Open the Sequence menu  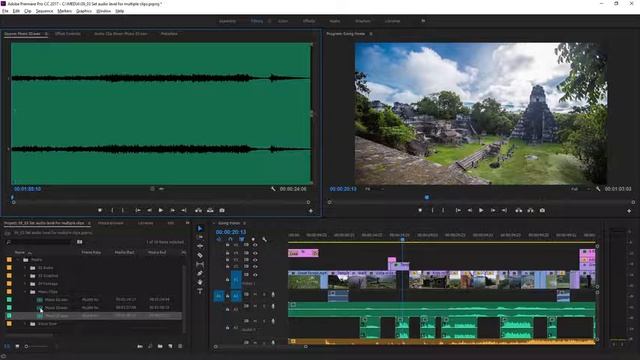44,11
